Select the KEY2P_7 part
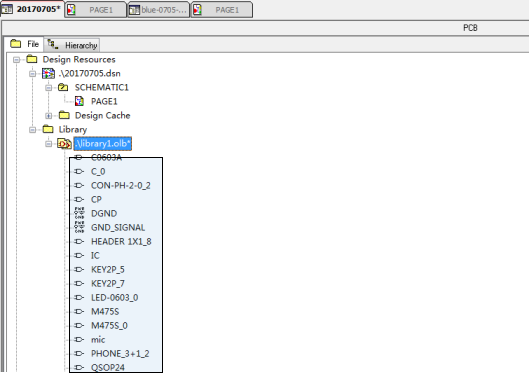Viewport: 529px width, 373px height. tap(108, 283)
